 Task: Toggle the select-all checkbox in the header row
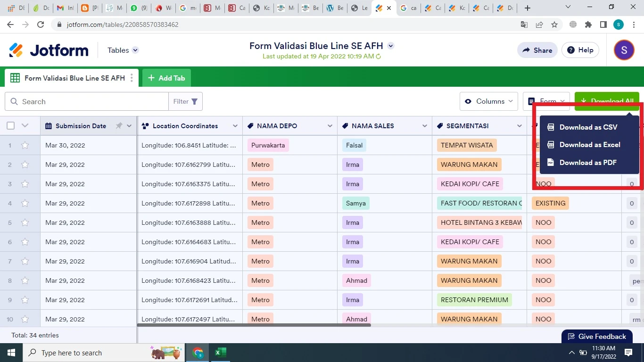coord(10,126)
